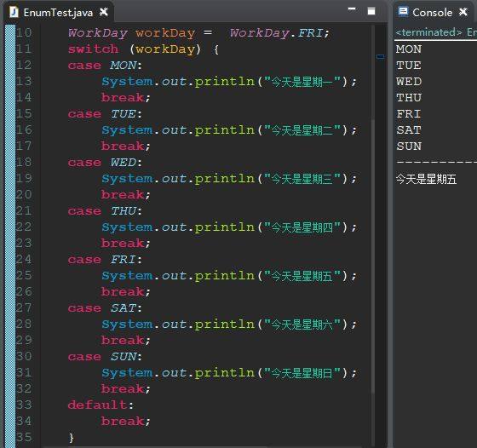
Task: Click the overview ruler annotation marker
Action: click(380, 56)
